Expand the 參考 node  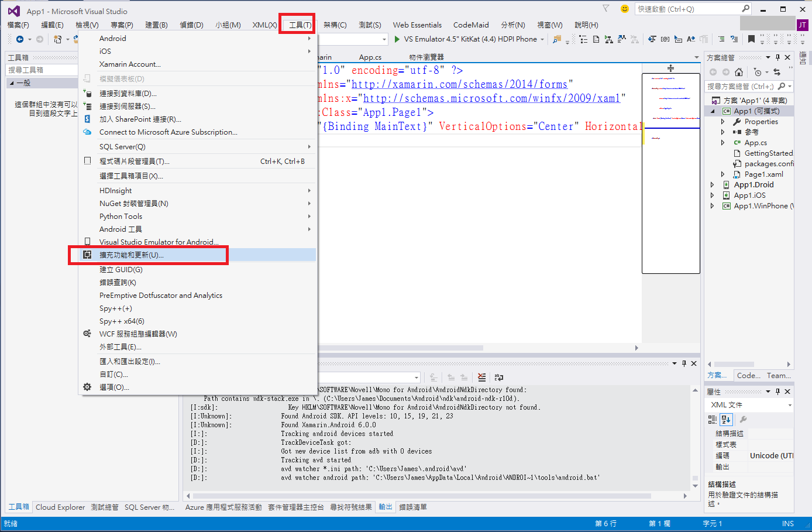pos(723,132)
